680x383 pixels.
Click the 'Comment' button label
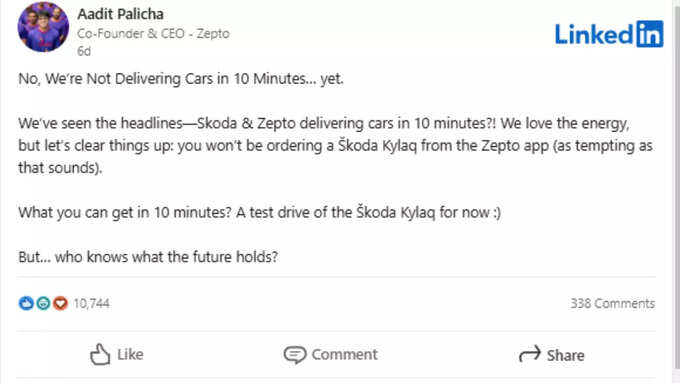[x=344, y=354]
